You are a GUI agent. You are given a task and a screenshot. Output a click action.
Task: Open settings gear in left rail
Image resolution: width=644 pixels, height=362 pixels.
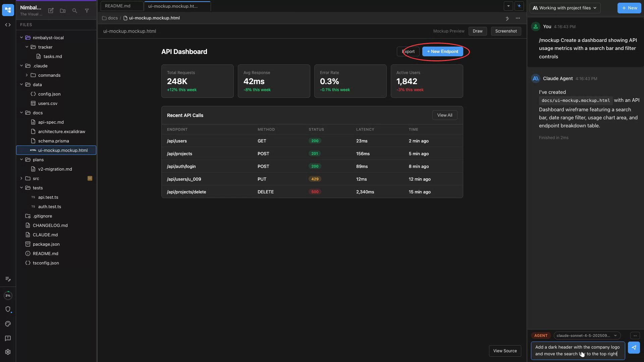click(x=8, y=352)
